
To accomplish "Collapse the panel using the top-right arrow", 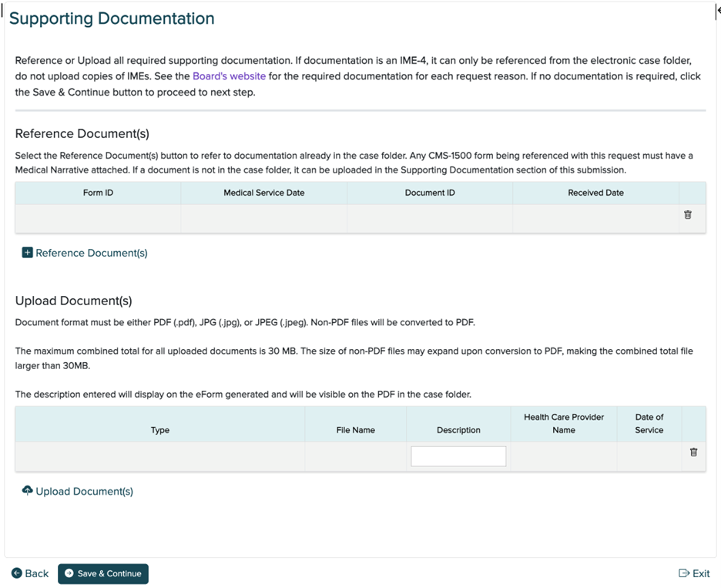I will pos(716,10).
